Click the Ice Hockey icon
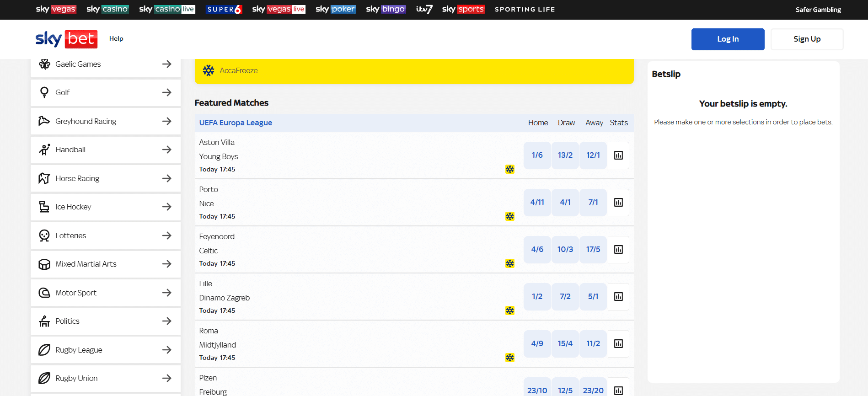 point(44,207)
